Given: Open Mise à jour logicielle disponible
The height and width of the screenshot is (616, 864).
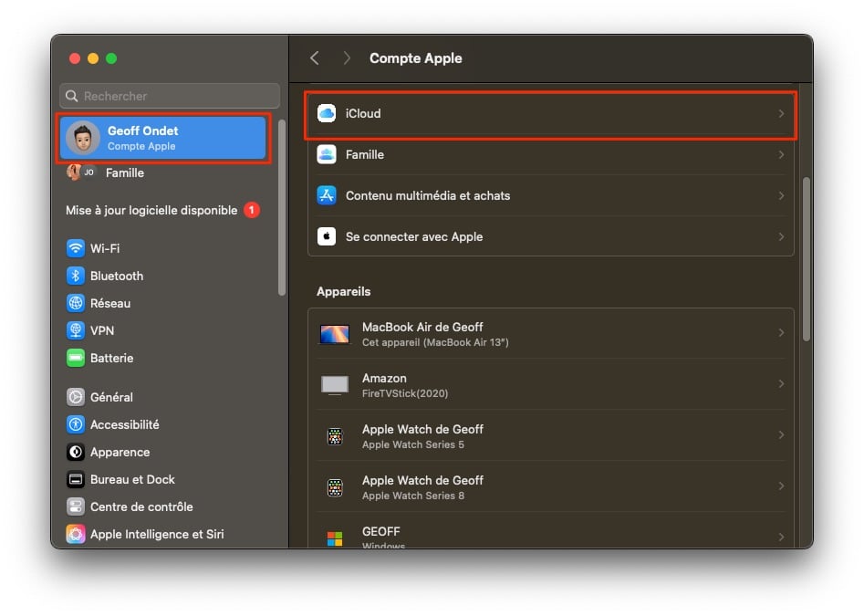Looking at the screenshot, I should (x=151, y=211).
